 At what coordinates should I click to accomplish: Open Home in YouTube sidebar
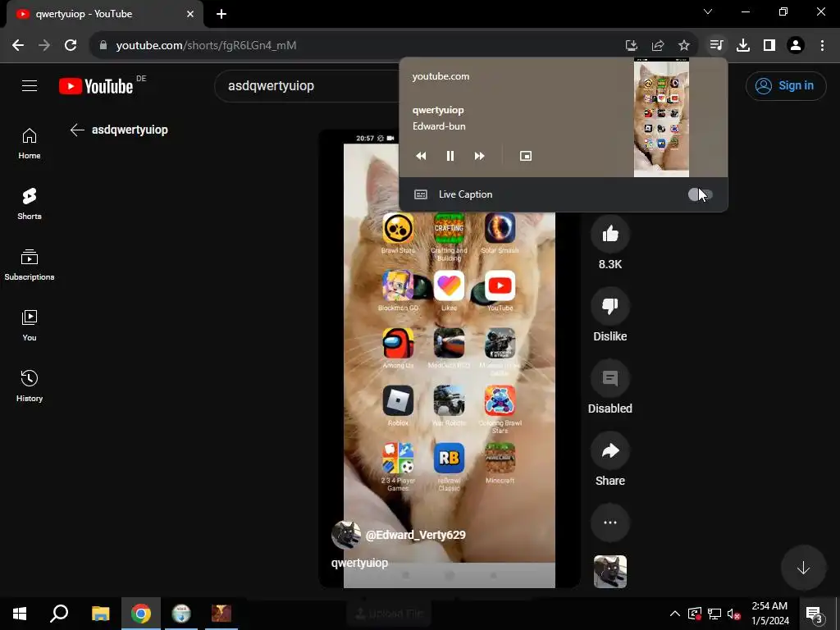[x=30, y=144]
